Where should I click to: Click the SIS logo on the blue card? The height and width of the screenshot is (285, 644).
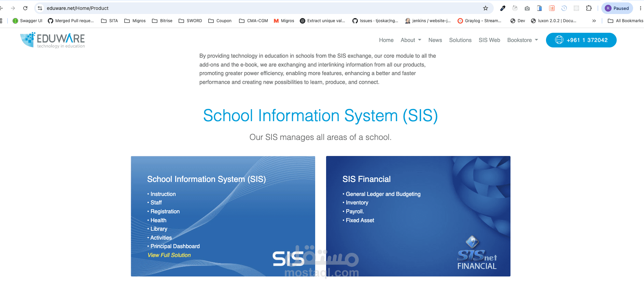tap(288, 259)
